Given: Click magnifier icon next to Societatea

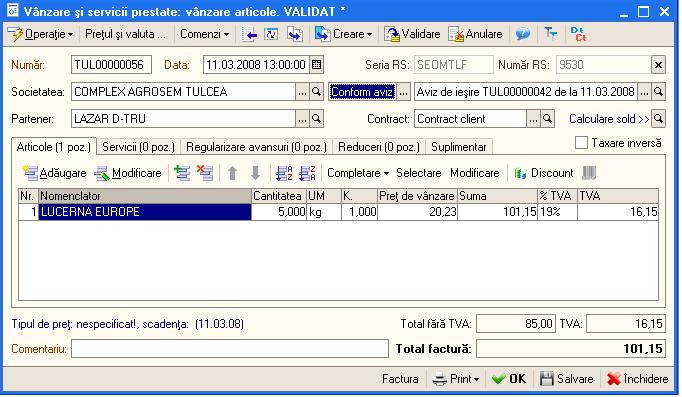Looking at the screenshot, I should tap(317, 92).
